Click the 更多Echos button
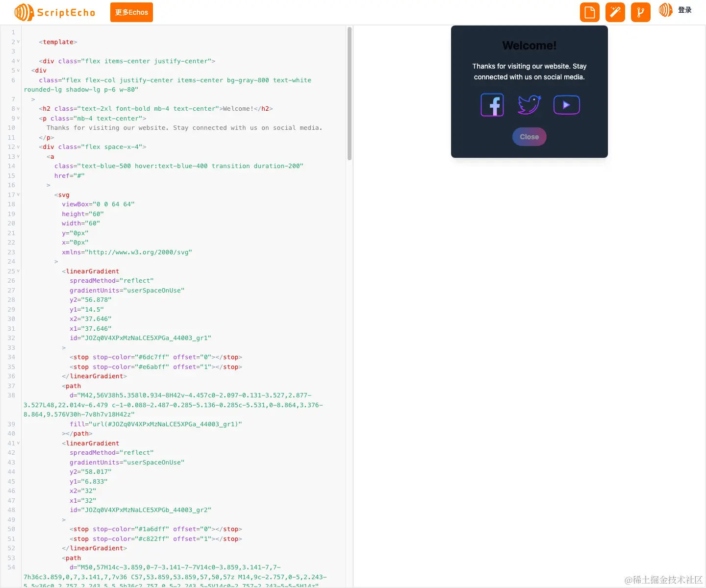The width and height of the screenshot is (706, 588). [131, 12]
